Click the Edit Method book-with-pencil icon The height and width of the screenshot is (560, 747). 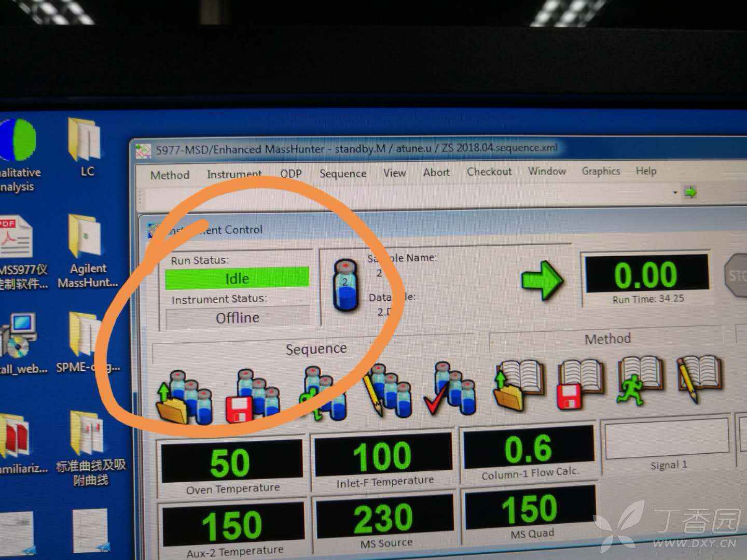point(699,379)
